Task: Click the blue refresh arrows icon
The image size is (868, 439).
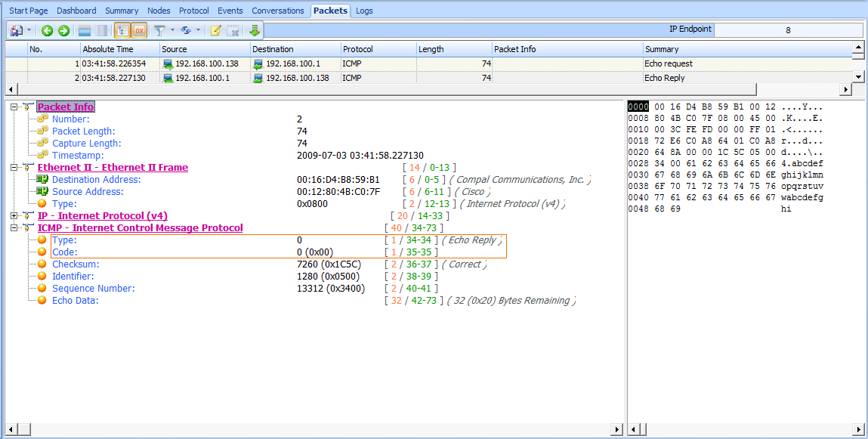Action: click(185, 30)
